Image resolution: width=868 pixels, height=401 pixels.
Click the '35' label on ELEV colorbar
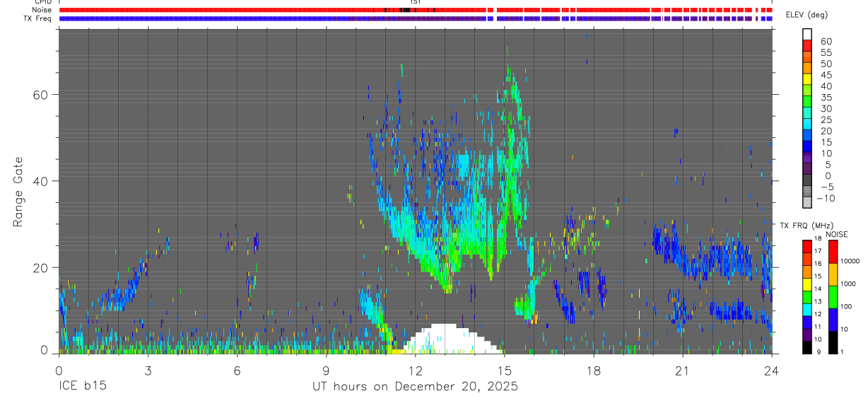(826, 97)
